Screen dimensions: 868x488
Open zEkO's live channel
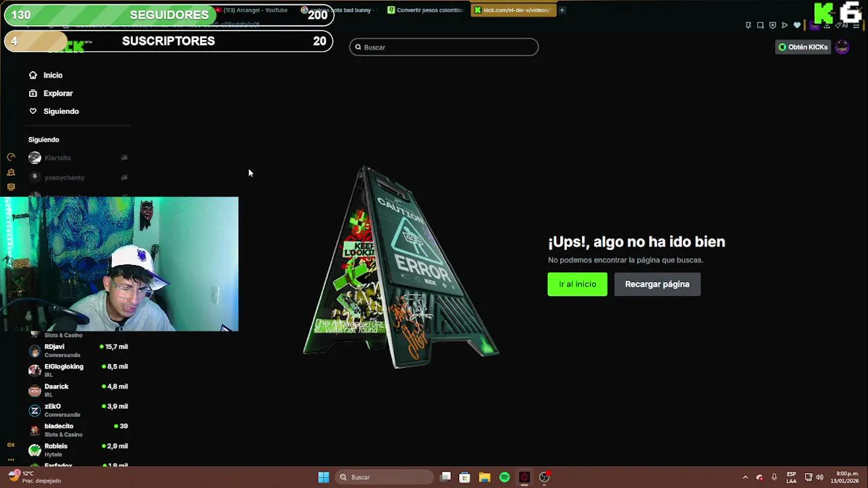click(x=78, y=410)
